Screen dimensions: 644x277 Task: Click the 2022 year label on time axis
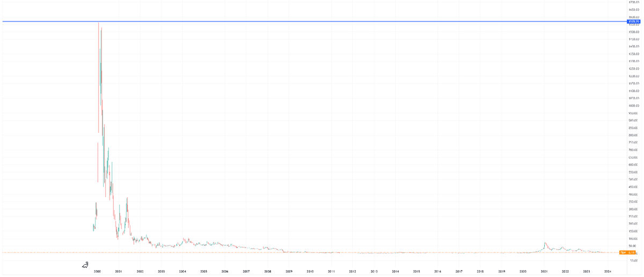[x=566, y=272]
